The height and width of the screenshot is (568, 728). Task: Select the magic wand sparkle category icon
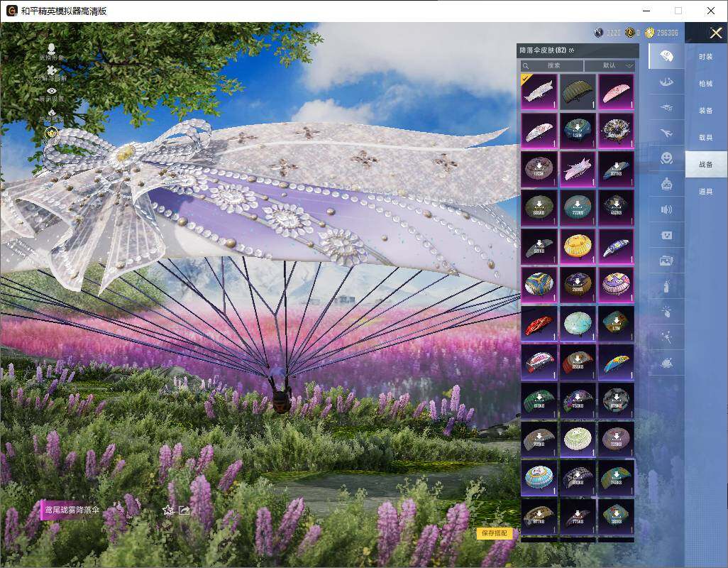pyautogui.click(x=666, y=337)
